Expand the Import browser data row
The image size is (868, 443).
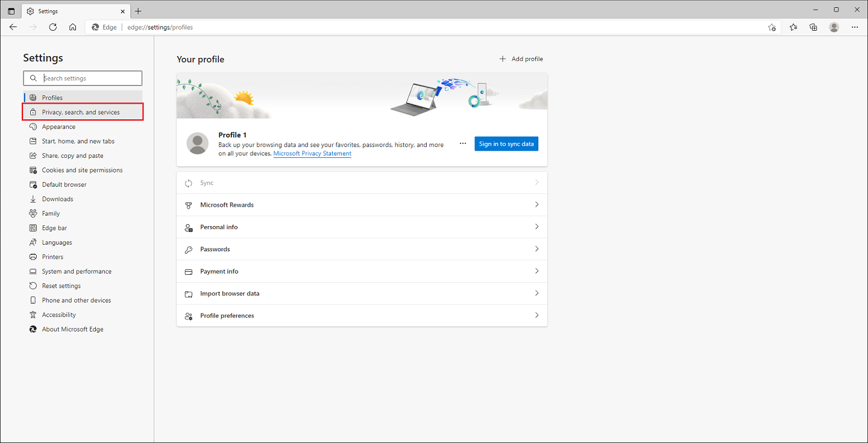[x=362, y=294]
